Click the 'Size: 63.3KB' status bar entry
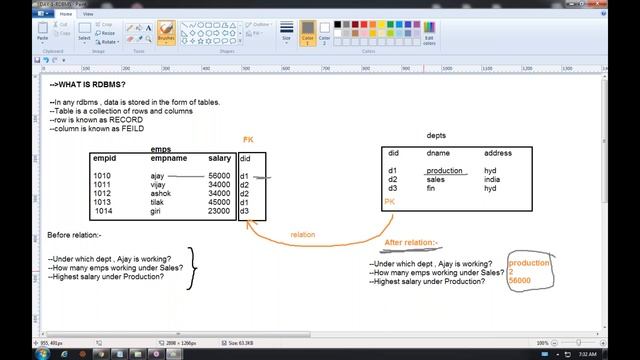 pos(238,343)
